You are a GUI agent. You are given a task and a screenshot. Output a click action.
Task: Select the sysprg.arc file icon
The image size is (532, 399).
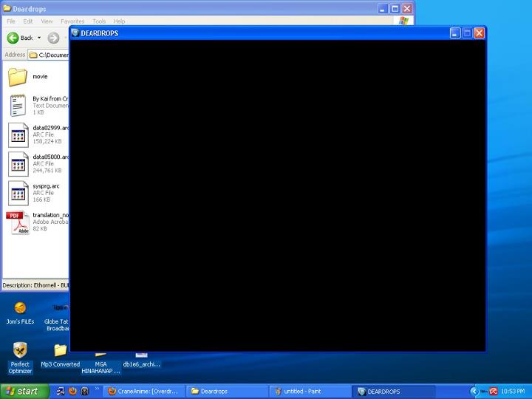(x=18, y=193)
